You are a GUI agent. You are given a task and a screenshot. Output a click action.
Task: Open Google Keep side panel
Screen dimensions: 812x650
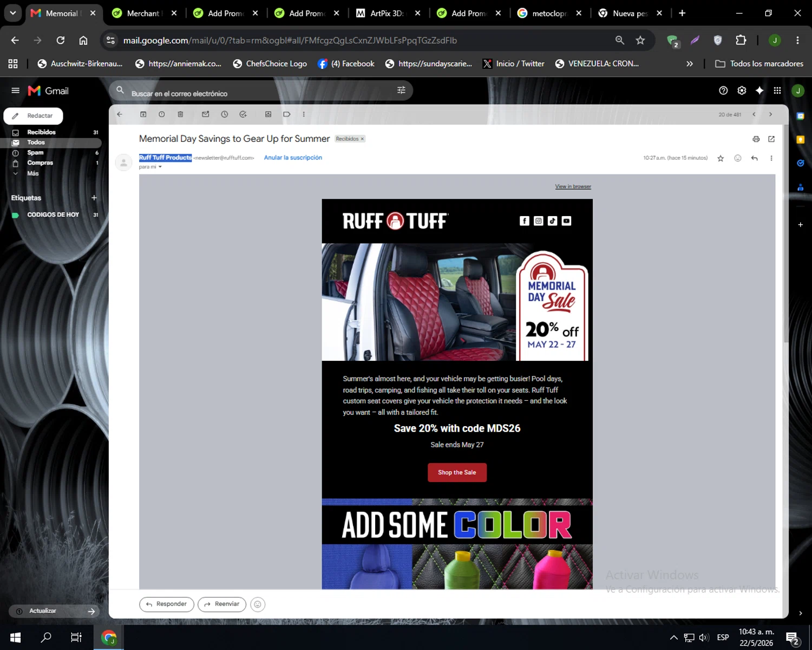[x=800, y=140]
